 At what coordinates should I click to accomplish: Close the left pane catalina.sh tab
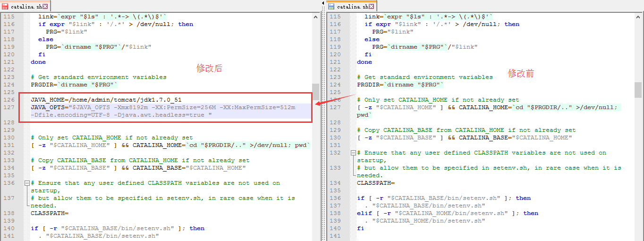[45, 7]
